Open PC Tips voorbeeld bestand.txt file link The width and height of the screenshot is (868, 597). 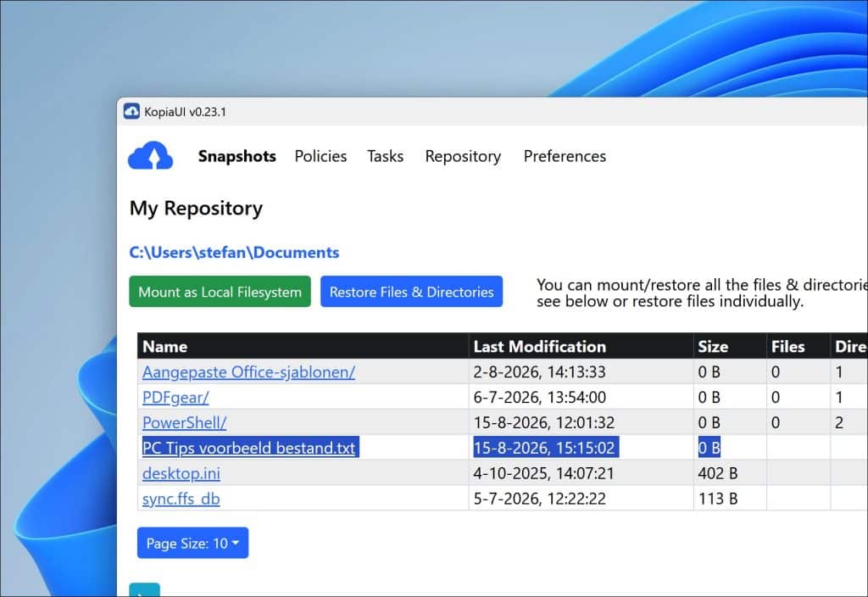point(248,448)
